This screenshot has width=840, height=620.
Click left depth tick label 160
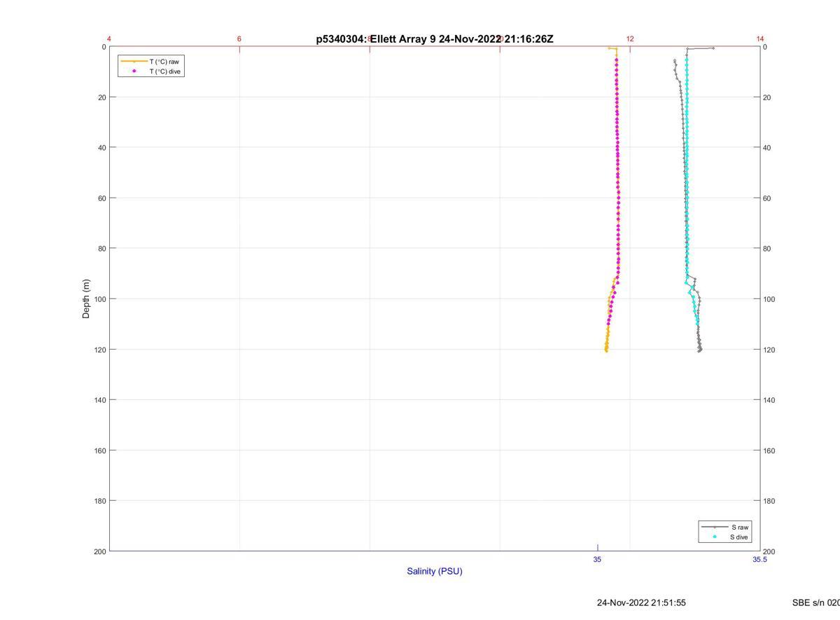(x=99, y=450)
